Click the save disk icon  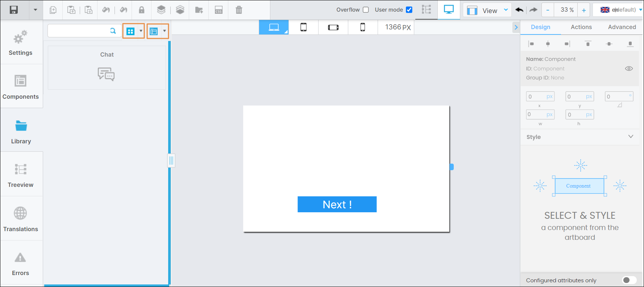coord(14,10)
